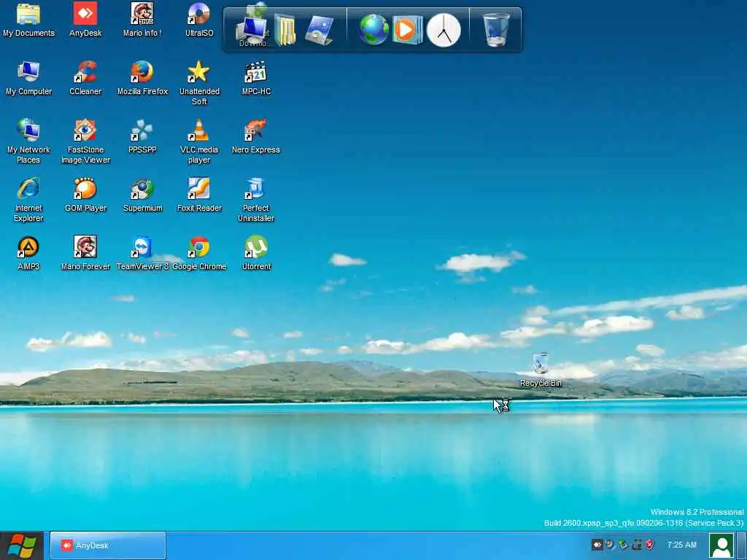
Task: Open the folders icon in top dock
Action: pyautogui.click(x=285, y=31)
